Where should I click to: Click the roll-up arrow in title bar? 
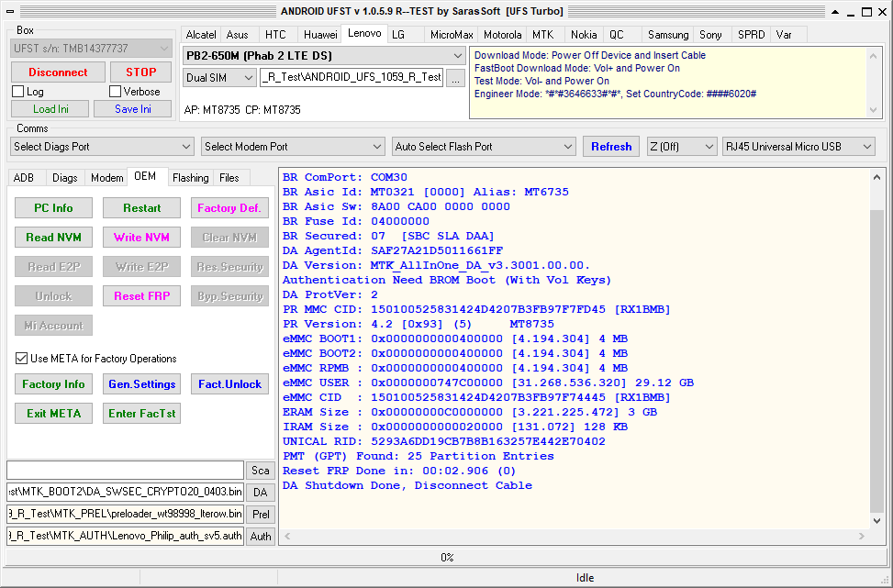pos(835,11)
